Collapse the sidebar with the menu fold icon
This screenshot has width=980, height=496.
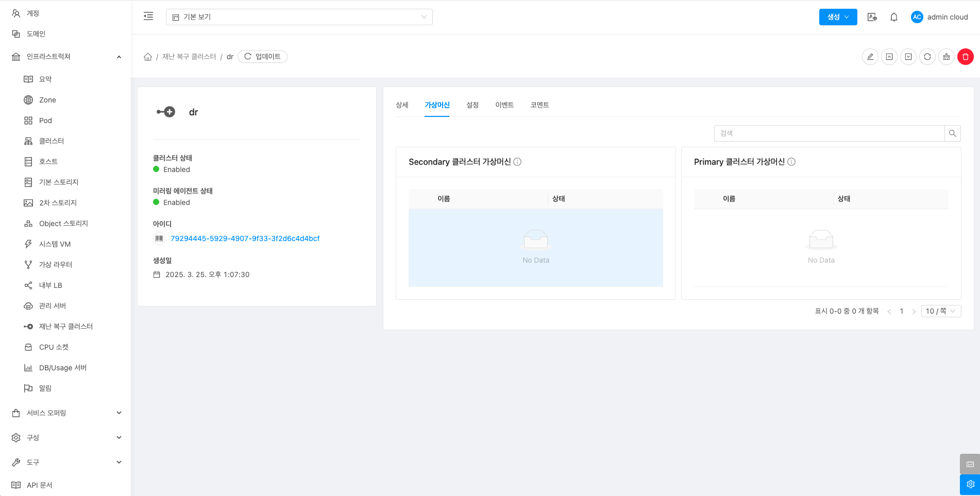[x=148, y=16]
